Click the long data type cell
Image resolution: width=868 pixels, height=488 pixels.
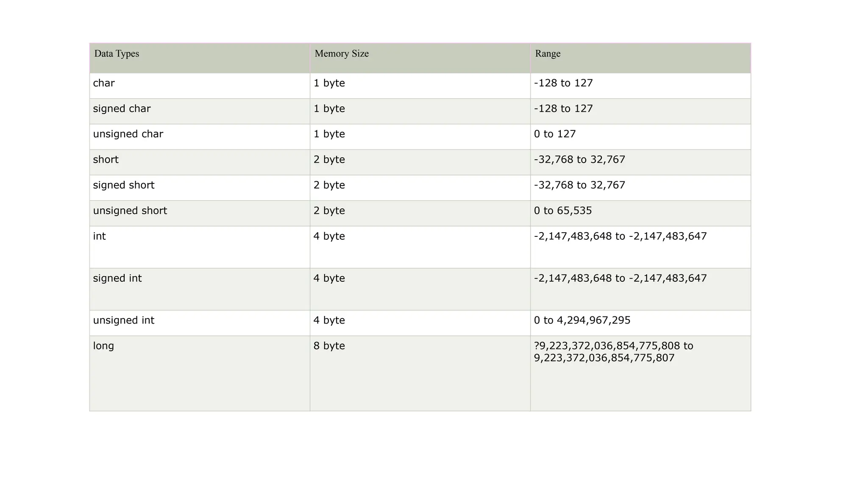104,346
